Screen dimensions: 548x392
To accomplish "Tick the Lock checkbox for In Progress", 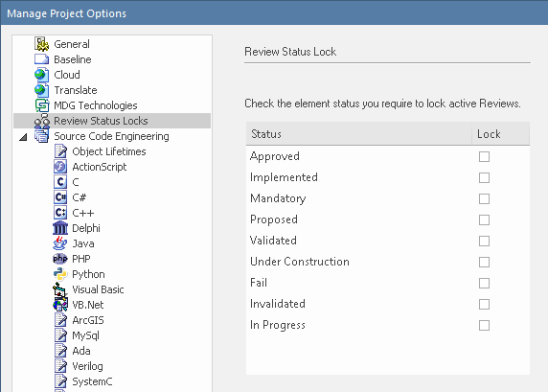I will point(484,325).
